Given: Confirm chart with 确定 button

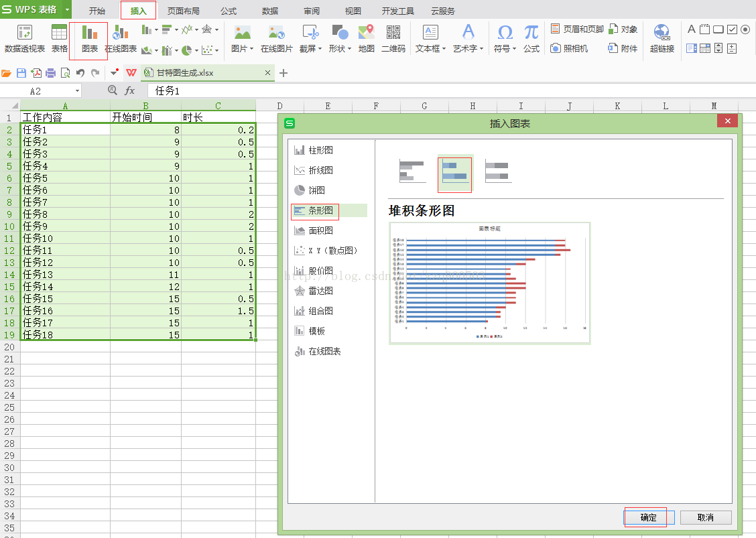Looking at the screenshot, I should tap(649, 517).
